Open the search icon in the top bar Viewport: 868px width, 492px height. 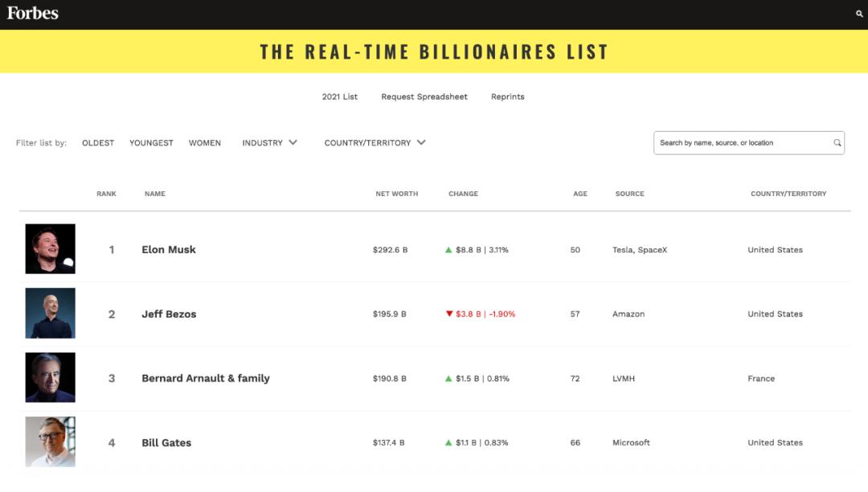click(859, 14)
